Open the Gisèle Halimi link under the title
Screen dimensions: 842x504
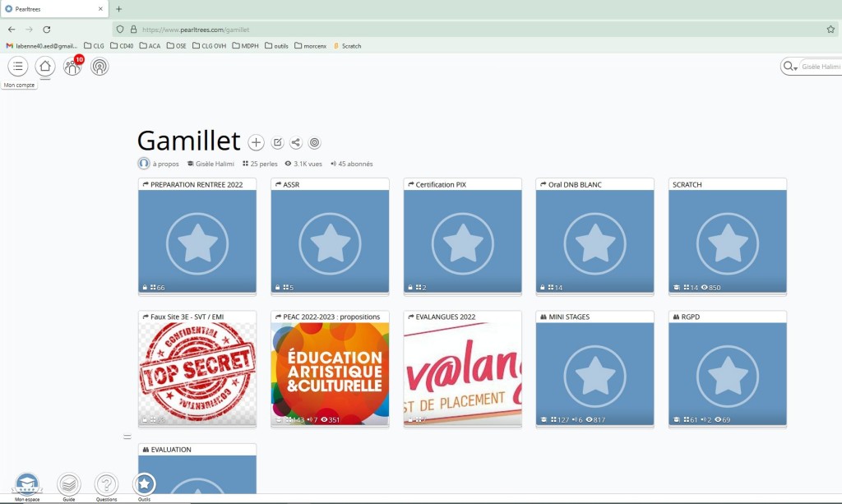coord(210,164)
